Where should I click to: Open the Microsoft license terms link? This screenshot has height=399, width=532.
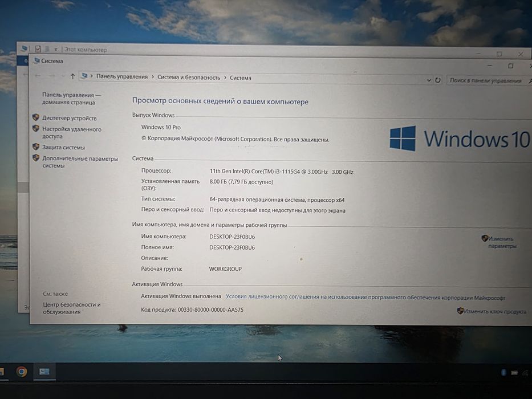tap(366, 297)
